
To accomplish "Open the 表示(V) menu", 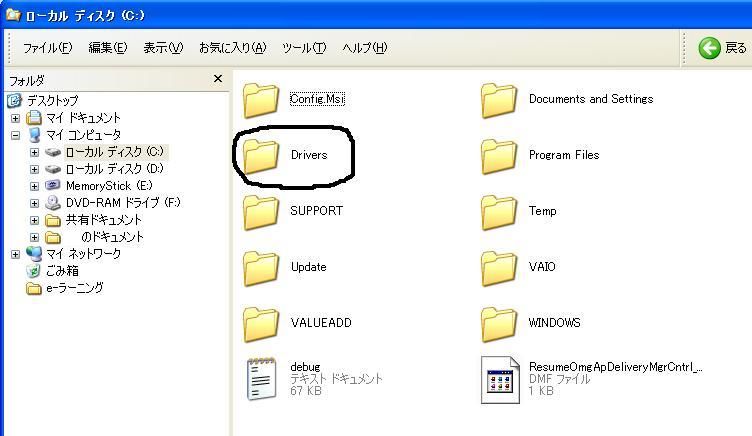I will pos(163,48).
